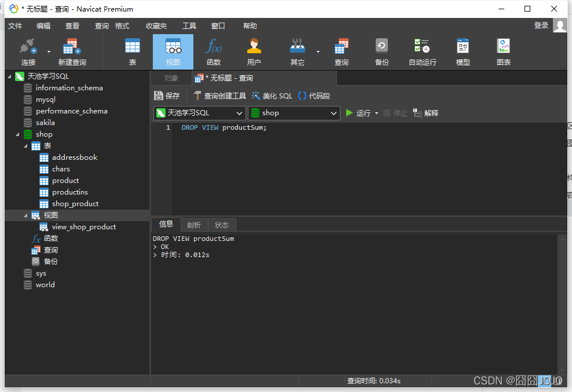This screenshot has height=392, width=572.
Task: Open the Model (模型) toolbar icon
Action: pyautogui.click(x=463, y=52)
